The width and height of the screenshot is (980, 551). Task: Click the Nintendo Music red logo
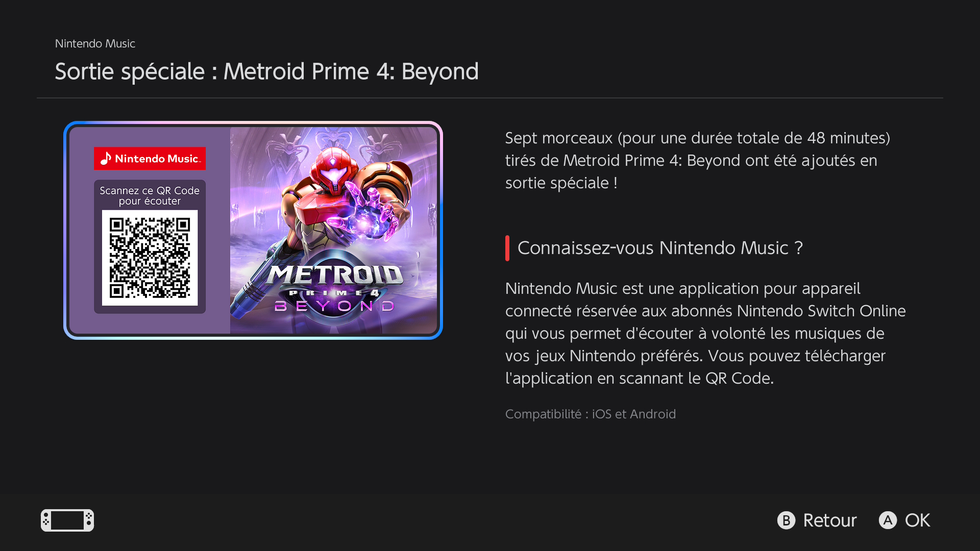(x=150, y=159)
